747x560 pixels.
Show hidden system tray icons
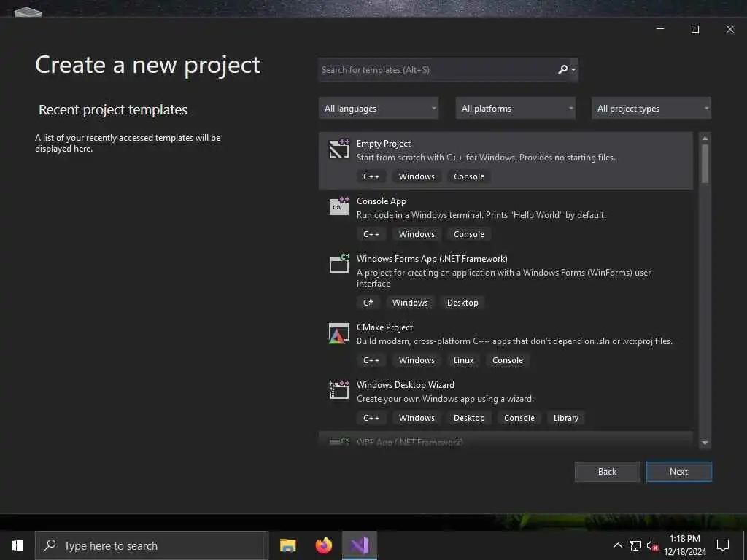pos(617,545)
